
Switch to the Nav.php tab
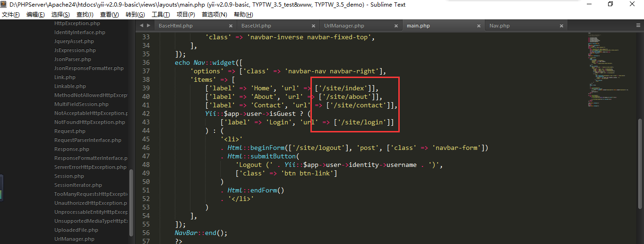pyautogui.click(x=499, y=26)
